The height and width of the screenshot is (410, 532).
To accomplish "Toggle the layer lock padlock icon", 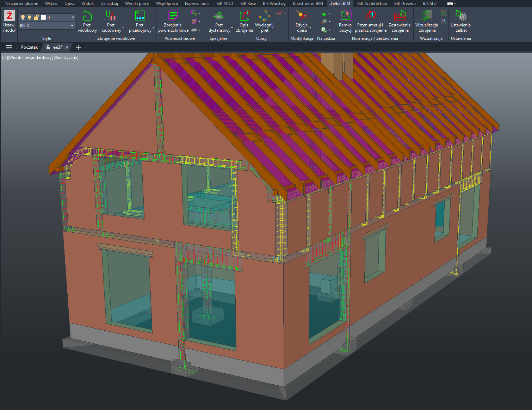I will (36, 17).
